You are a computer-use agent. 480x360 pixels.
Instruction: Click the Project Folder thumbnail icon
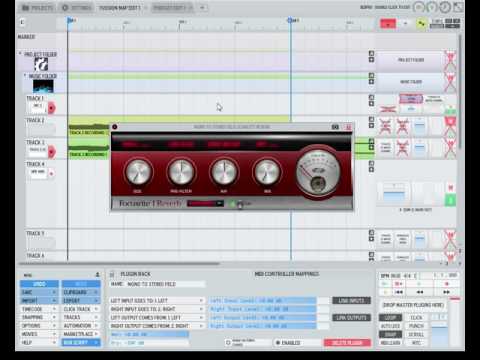(x=41, y=64)
